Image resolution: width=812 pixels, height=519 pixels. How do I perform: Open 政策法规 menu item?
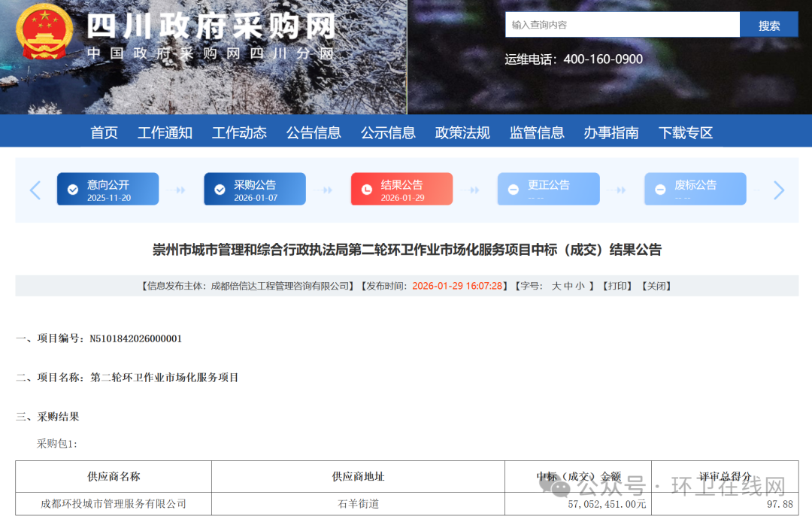click(462, 133)
